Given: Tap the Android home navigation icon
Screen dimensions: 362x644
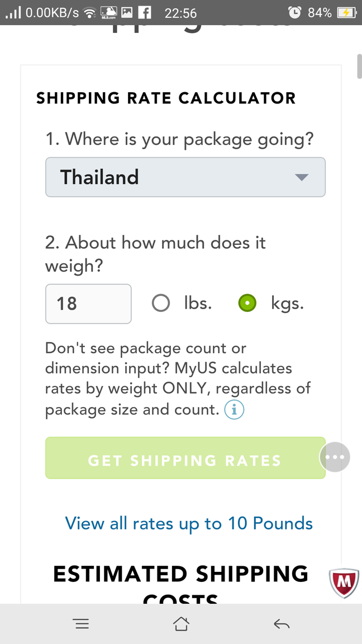Looking at the screenshot, I should click(181, 624).
